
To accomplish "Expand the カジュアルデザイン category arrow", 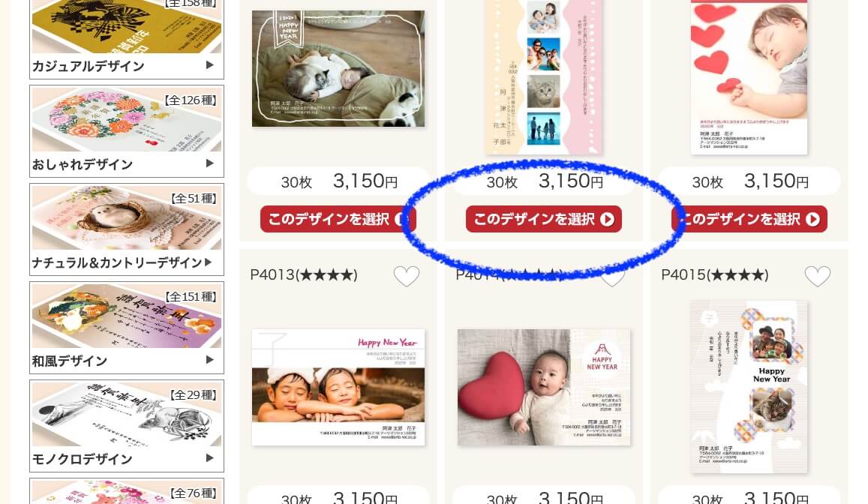I will pyautogui.click(x=210, y=65).
